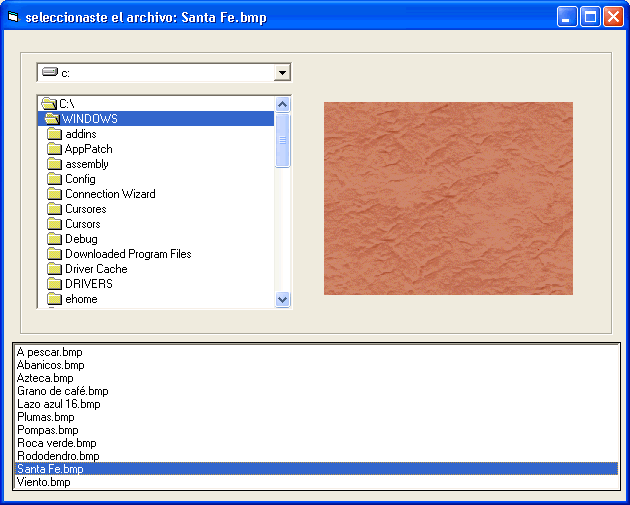Click folder list scroll up arrow
Screen dimensions: 630x505
(x=282, y=104)
